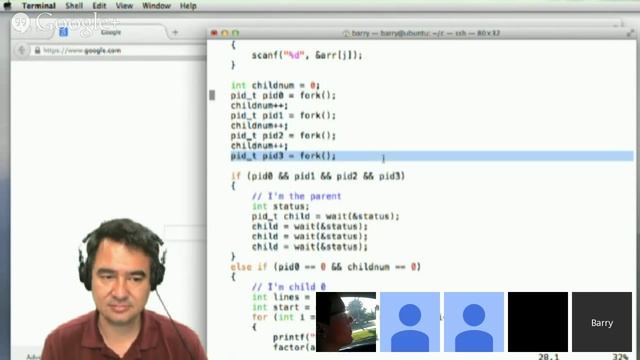Viewport: 640px width, 360px height.
Task: Click the comment "// I'm child 0"
Action: (x=289, y=287)
